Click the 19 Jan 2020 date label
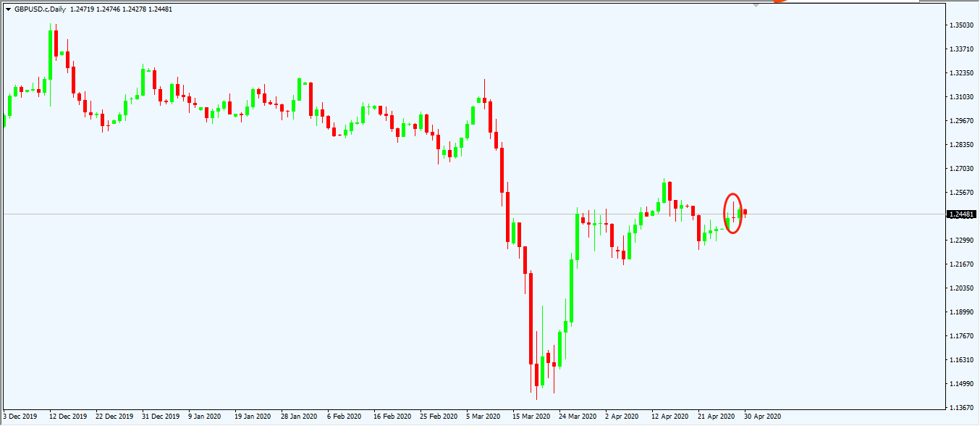 tap(253, 417)
